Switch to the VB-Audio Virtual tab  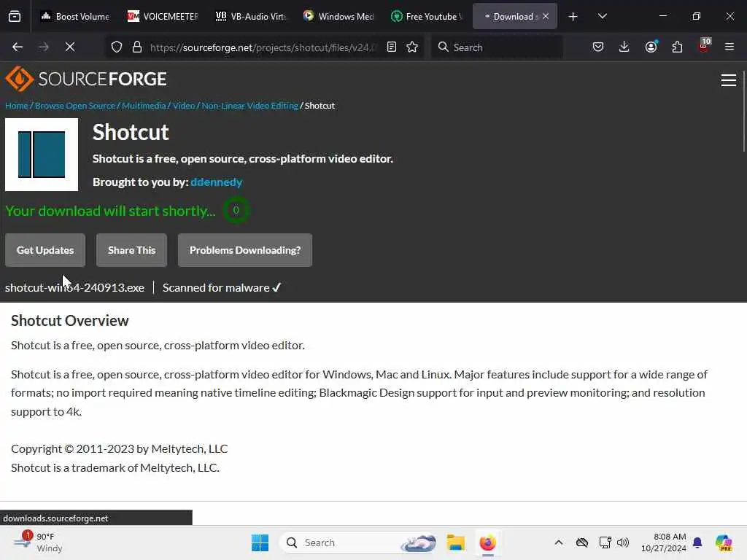(251, 16)
